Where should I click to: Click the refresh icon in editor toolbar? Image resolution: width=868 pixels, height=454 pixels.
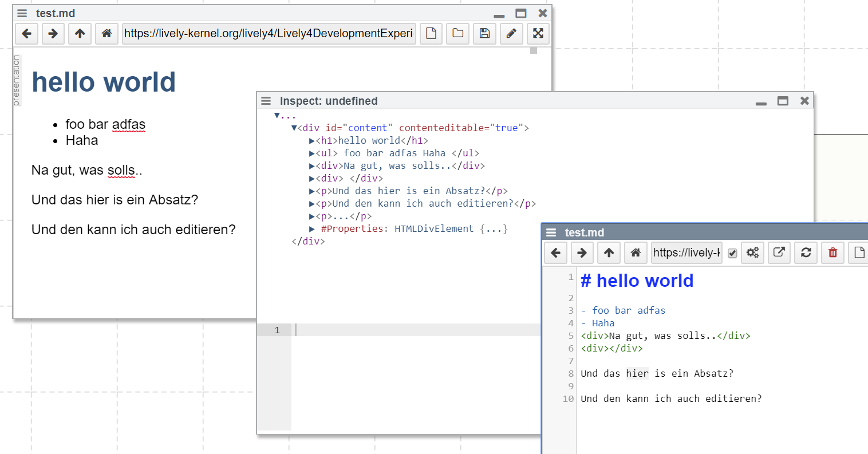point(806,252)
